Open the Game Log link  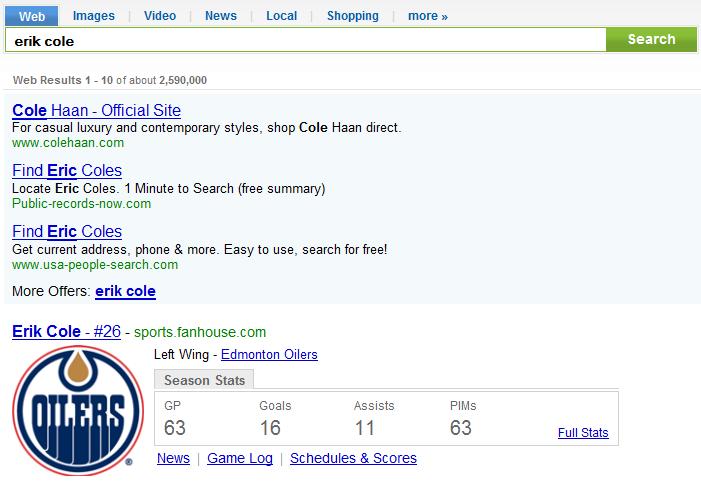[x=240, y=458]
